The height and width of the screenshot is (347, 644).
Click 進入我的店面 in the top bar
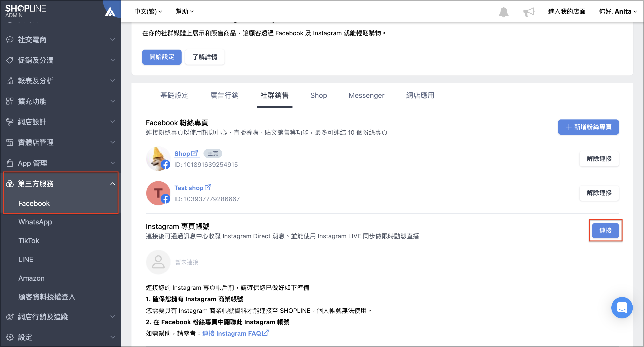pos(566,11)
